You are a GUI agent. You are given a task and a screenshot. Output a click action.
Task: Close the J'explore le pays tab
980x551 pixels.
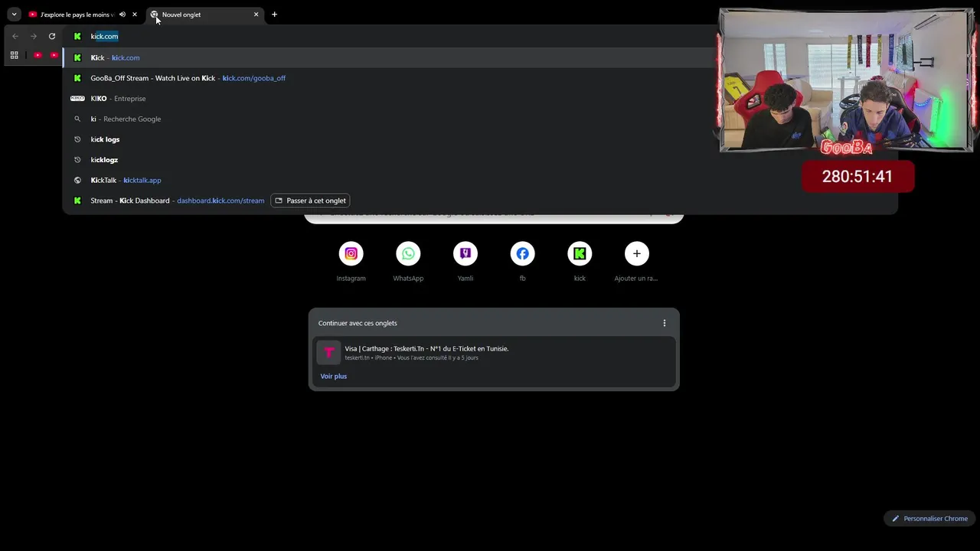point(135,15)
